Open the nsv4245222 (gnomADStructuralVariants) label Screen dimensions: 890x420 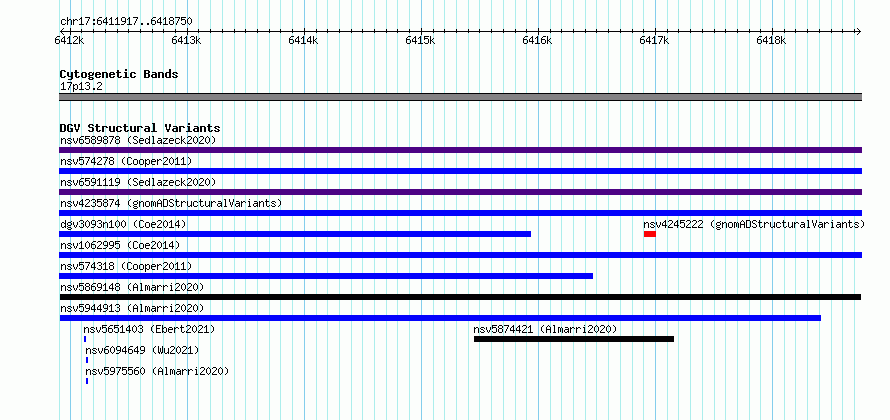[x=754, y=224]
